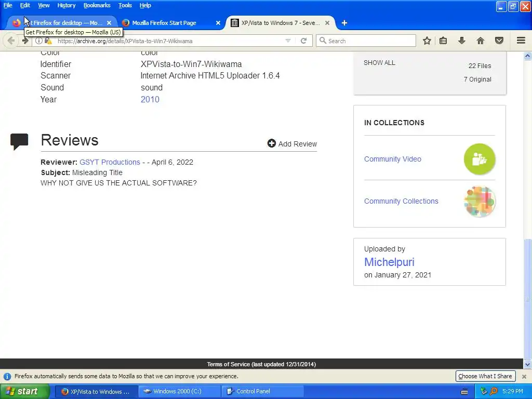The width and height of the screenshot is (532, 399).
Task: Click the green network tray icon
Action: (484, 391)
